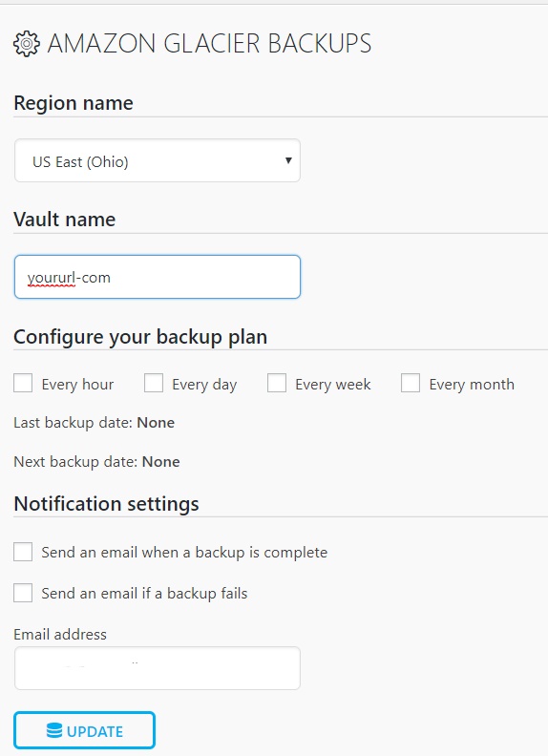548x756 pixels.
Task: Click the "Every hour" label text
Action: point(77,385)
